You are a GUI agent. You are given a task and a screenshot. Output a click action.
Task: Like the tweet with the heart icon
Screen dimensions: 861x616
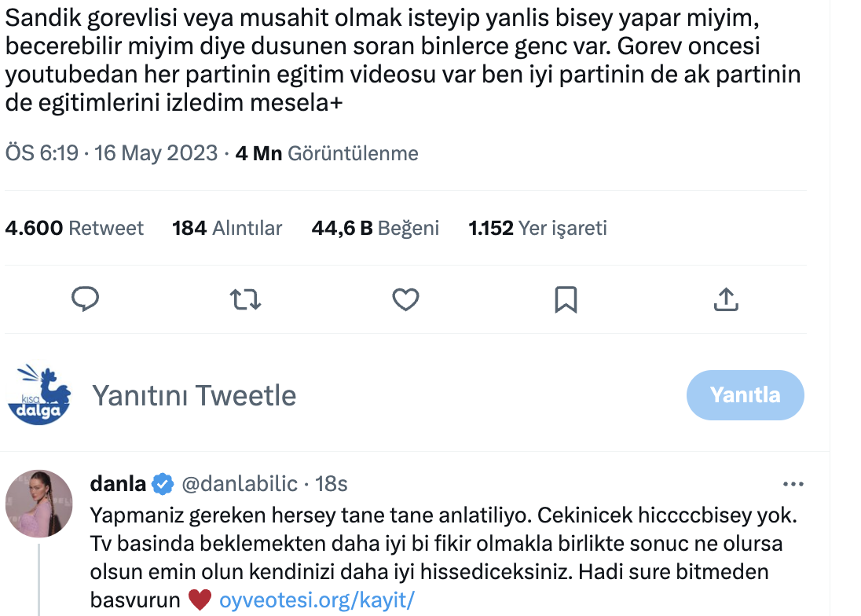click(x=405, y=299)
